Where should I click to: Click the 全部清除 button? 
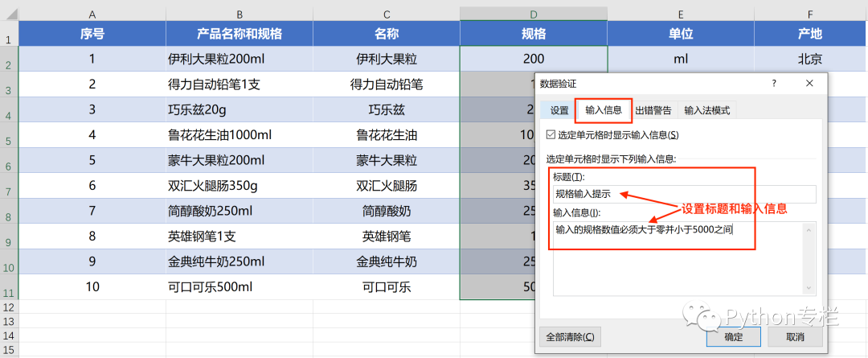click(570, 336)
